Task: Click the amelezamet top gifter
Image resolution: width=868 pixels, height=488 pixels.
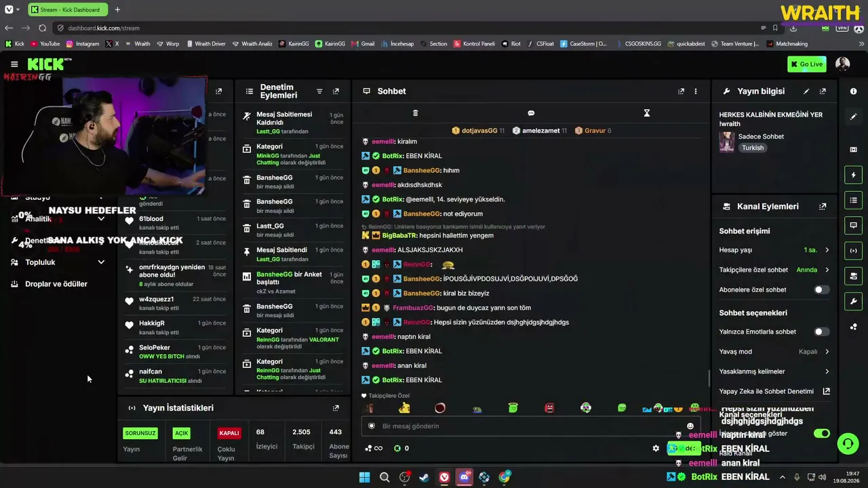Action: coord(539,130)
